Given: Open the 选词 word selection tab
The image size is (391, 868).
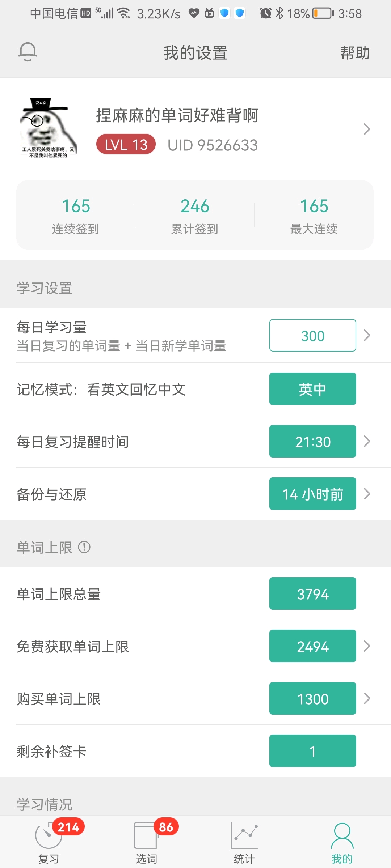Looking at the screenshot, I should 146,841.
